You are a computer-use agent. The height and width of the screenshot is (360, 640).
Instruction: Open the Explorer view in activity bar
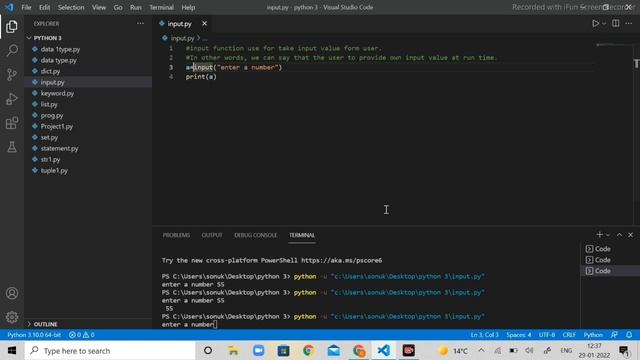pos(12,27)
